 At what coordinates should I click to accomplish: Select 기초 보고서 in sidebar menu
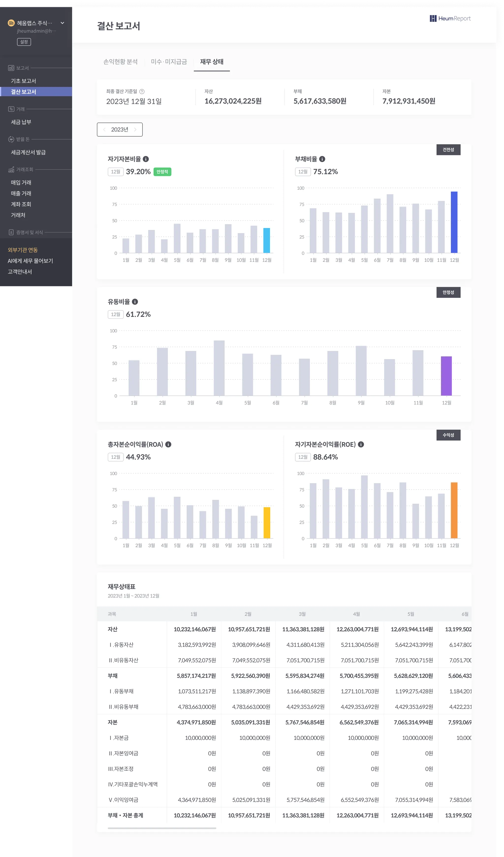pos(23,81)
